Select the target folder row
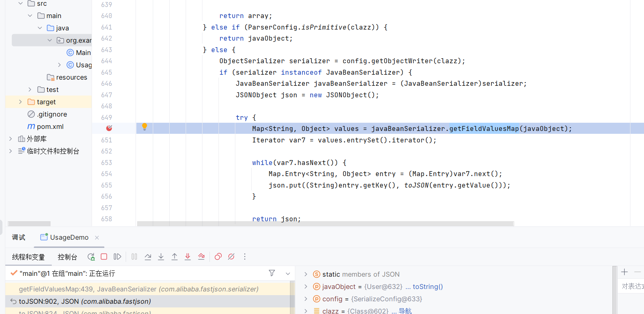 (48, 102)
